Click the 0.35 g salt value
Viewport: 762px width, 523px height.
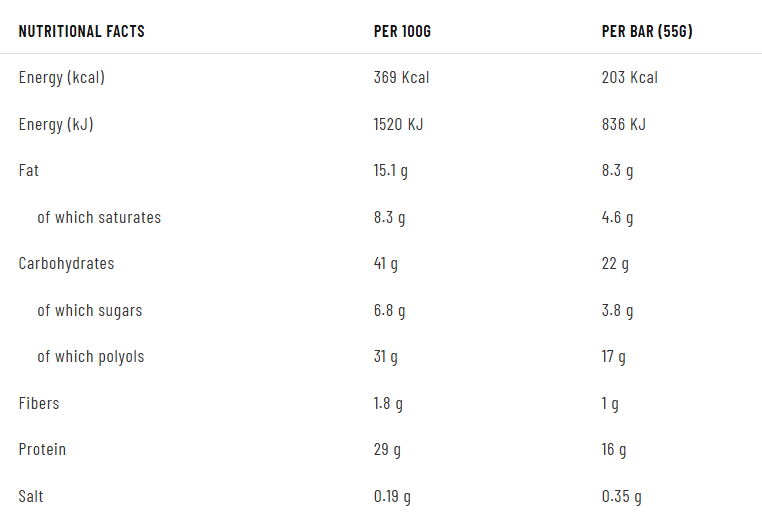(622, 496)
